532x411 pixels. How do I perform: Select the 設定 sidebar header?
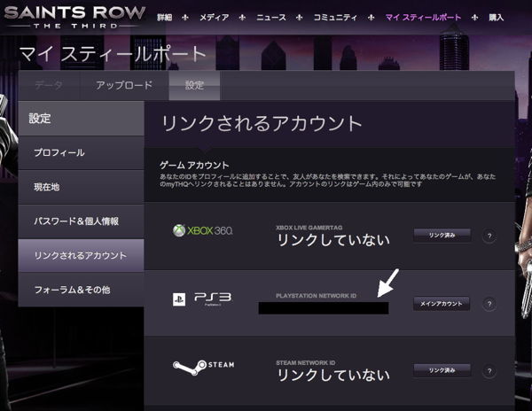tap(81, 119)
